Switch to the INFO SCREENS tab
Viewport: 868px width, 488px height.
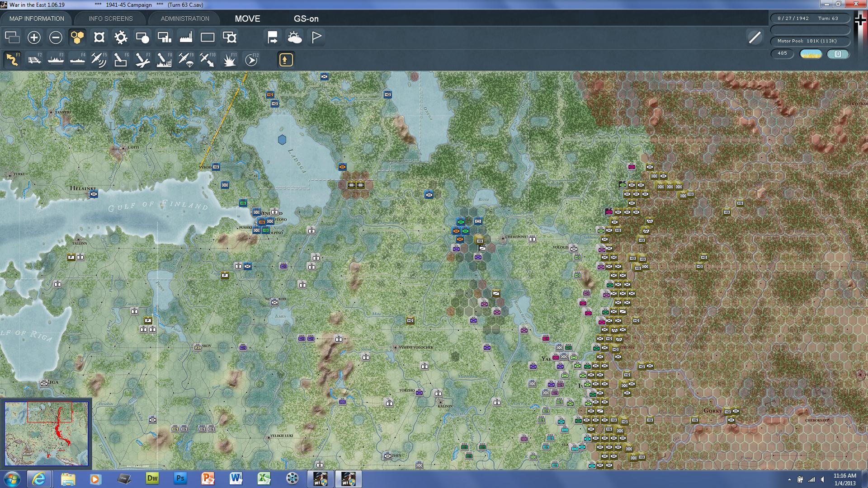tap(111, 19)
